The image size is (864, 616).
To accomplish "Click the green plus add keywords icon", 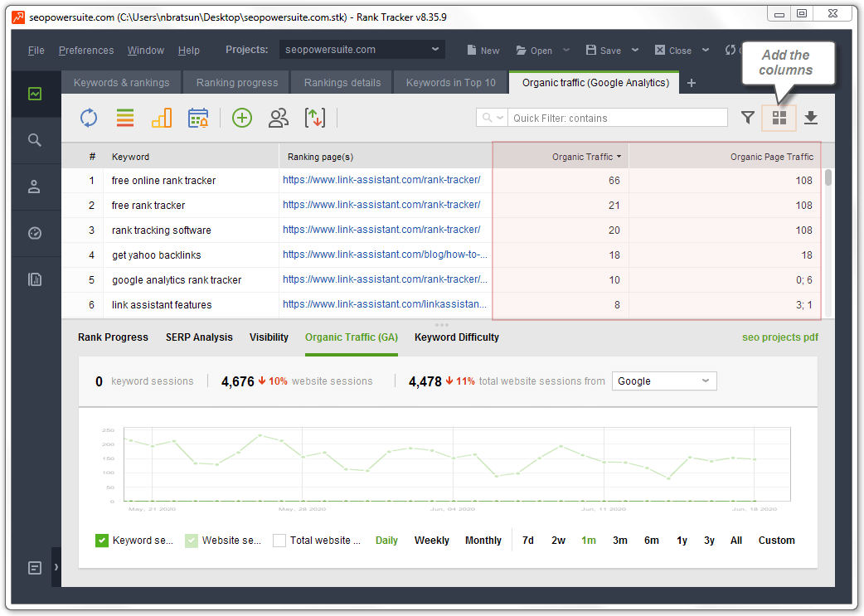I will [242, 118].
